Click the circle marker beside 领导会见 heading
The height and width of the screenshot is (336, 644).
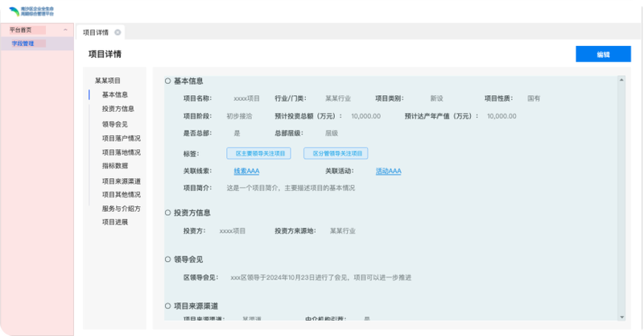167,259
